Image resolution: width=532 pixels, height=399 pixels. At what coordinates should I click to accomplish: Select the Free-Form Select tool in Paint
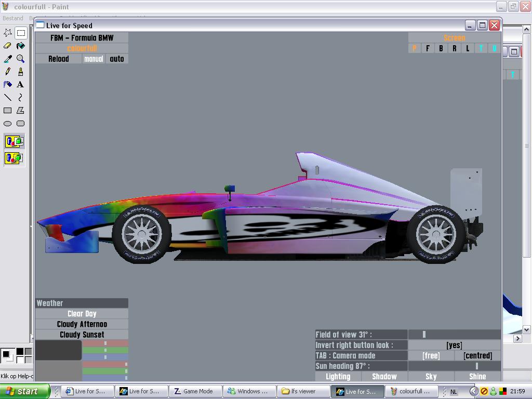click(8, 33)
